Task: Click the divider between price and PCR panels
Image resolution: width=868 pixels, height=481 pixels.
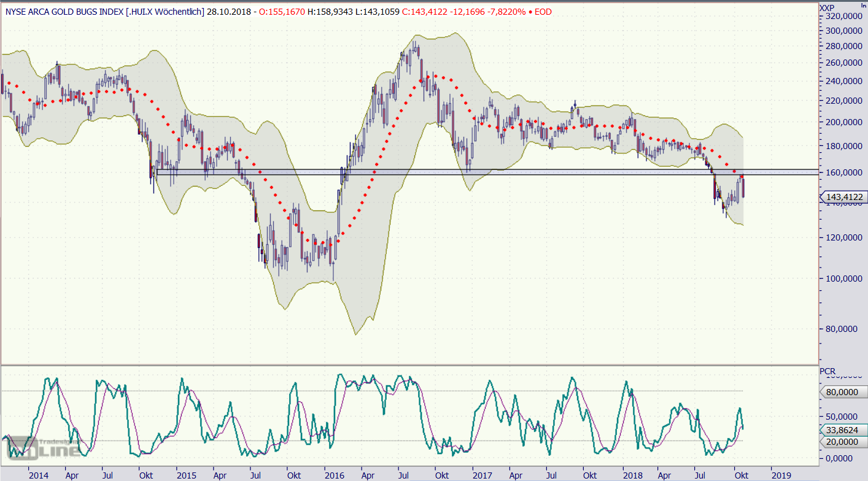Action: [409, 365]
